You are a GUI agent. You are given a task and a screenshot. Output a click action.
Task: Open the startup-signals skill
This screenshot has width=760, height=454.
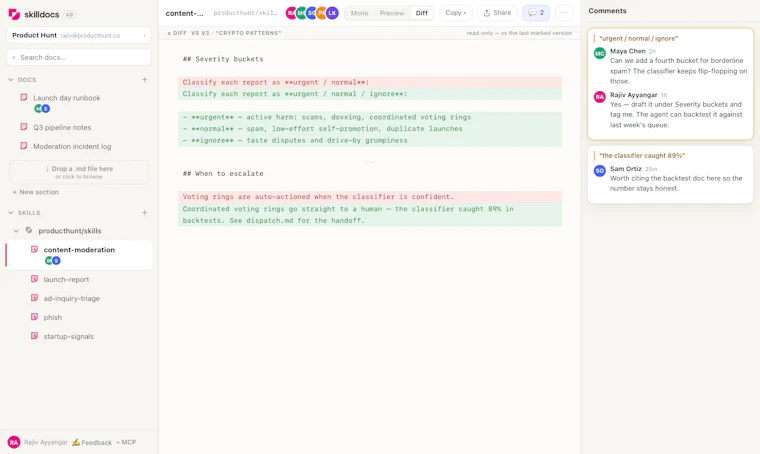coord(68,336)
